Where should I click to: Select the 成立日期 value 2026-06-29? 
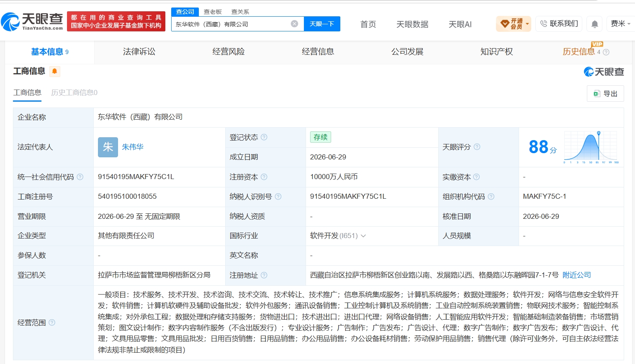pyautogui.click(x=328, y=157)
